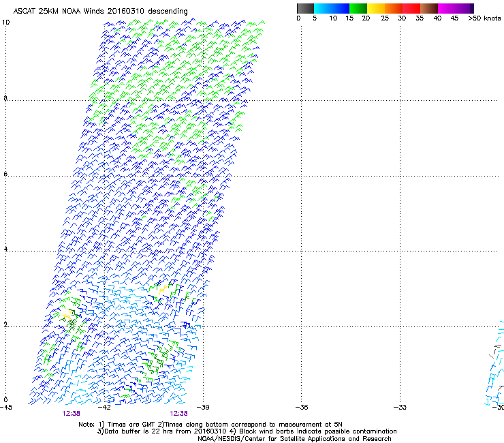Click the brown 35-40 knots legend segment
Screen dimensions: 504x443
point(429,8)
